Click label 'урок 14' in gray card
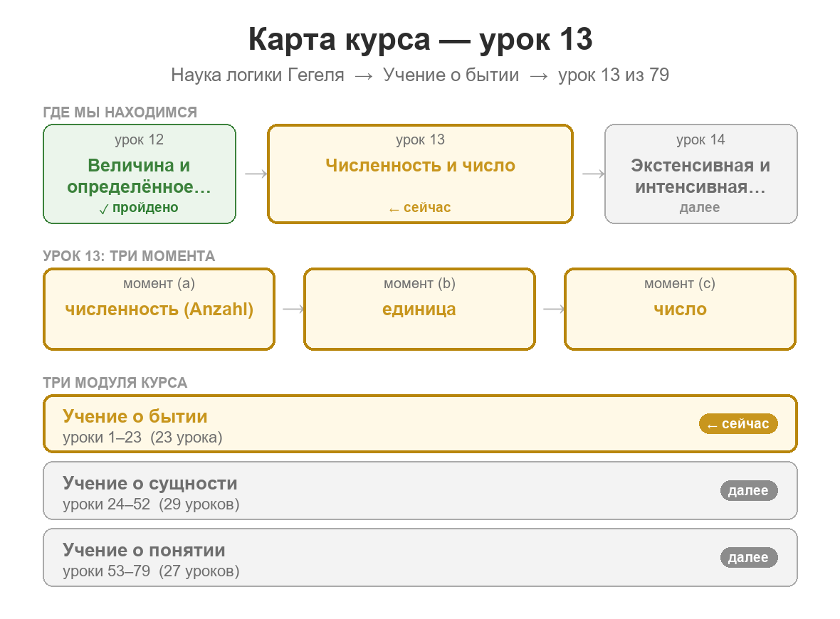840x619 pixels. [700, 139]
